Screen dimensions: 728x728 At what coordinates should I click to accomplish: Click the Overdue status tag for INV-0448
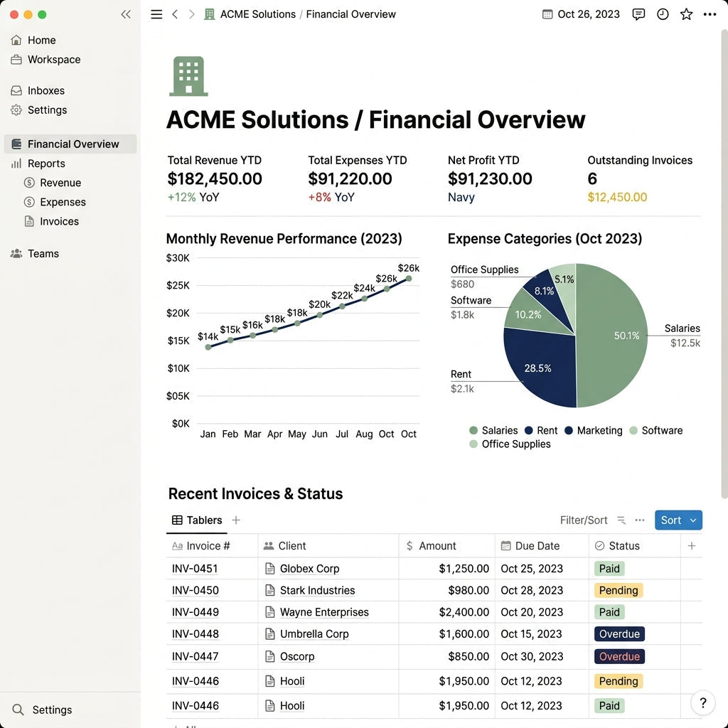(619, 634)
